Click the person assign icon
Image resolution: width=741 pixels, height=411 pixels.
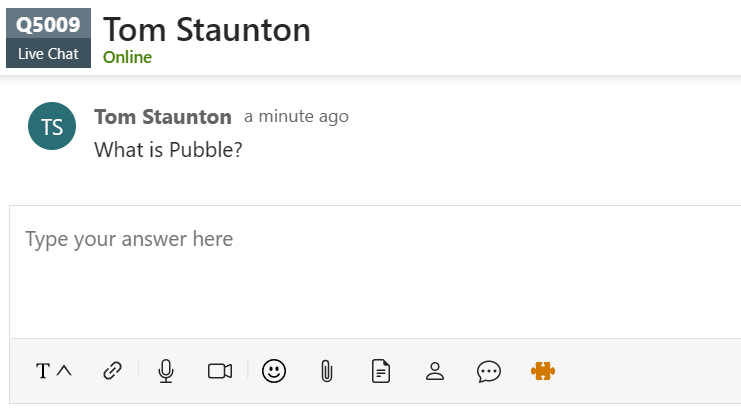[434, 371]
